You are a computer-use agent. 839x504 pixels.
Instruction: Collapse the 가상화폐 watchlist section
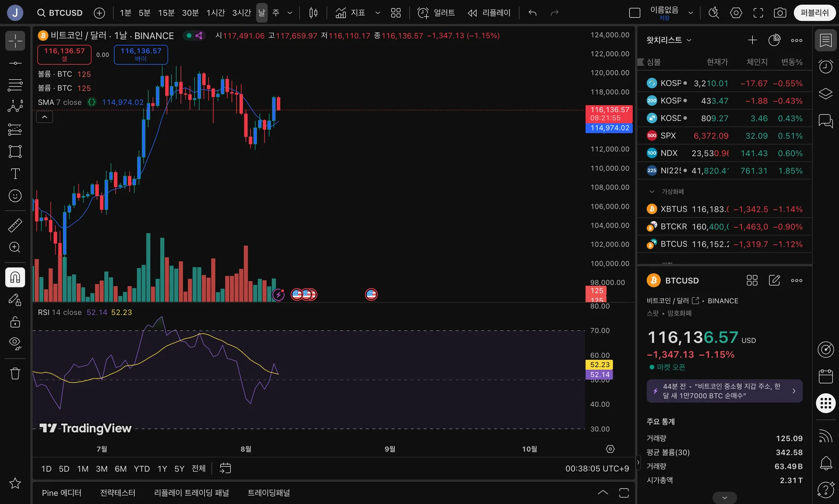[x=652, y=192]
